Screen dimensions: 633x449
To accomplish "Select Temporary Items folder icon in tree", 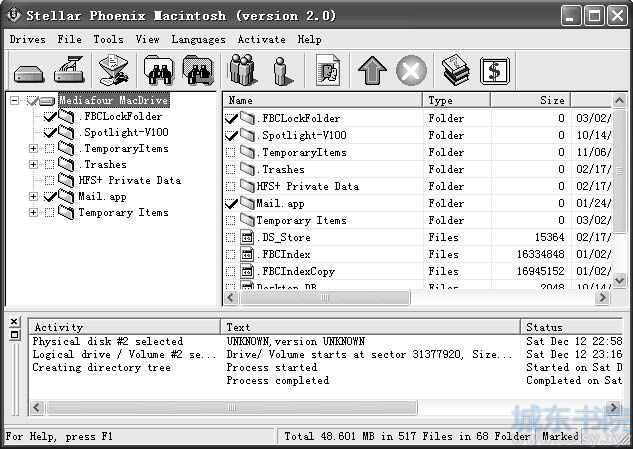I will 66,212.
